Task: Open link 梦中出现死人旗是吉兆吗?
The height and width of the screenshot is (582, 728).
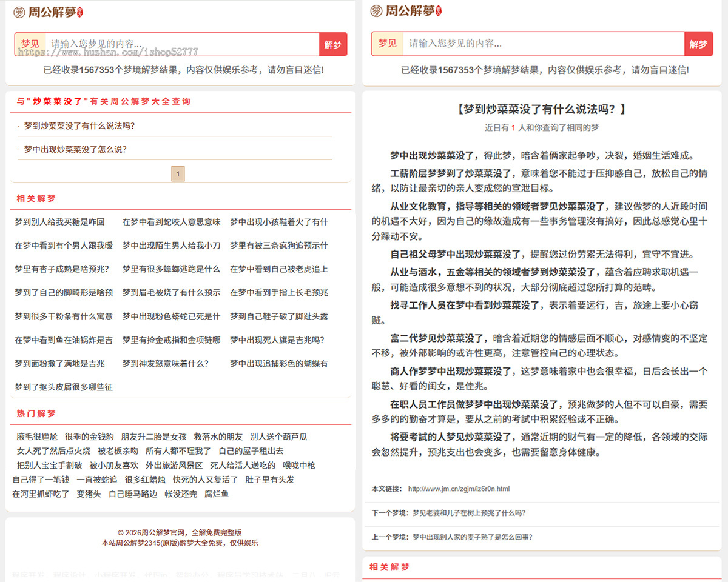Action: tap(277, 340)
